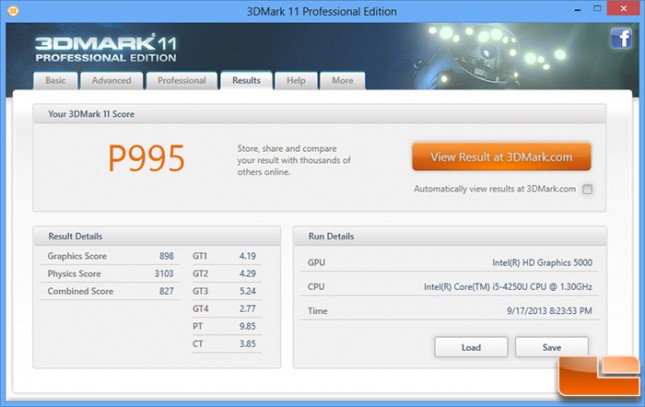Select the GT4 result 2.77
The width and height of the screenshot is (645, 407).
pos(248,309)
